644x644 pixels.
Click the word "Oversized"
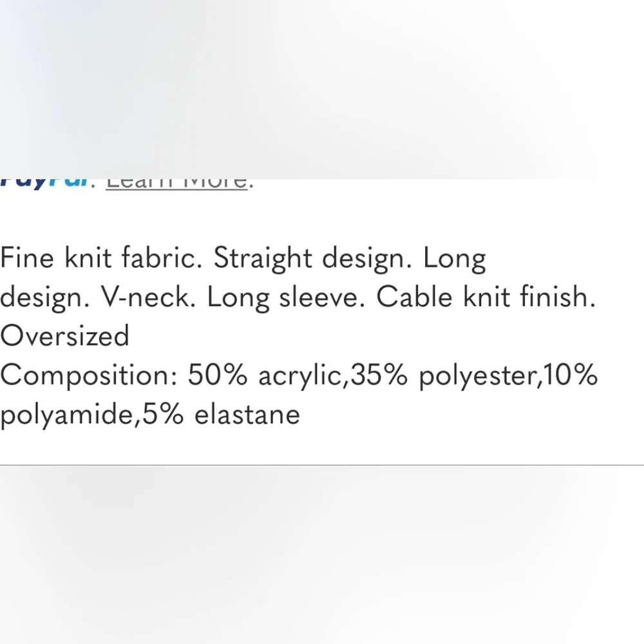click(x=64, y=336)
